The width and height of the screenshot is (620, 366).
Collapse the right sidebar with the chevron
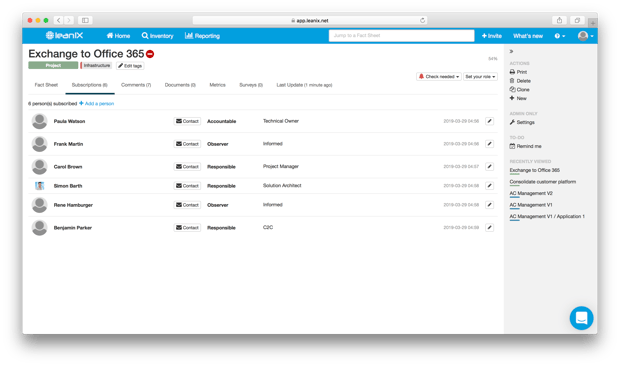tap(511, 51)
